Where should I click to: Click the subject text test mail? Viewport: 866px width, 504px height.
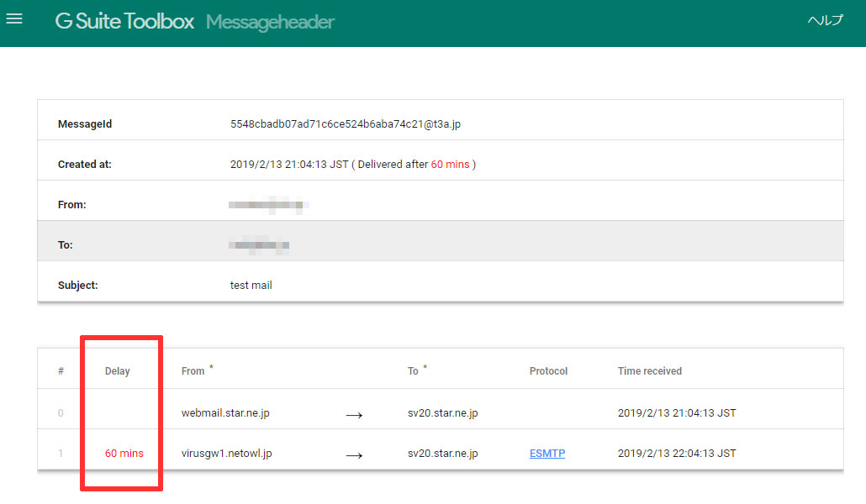[251, 286]
